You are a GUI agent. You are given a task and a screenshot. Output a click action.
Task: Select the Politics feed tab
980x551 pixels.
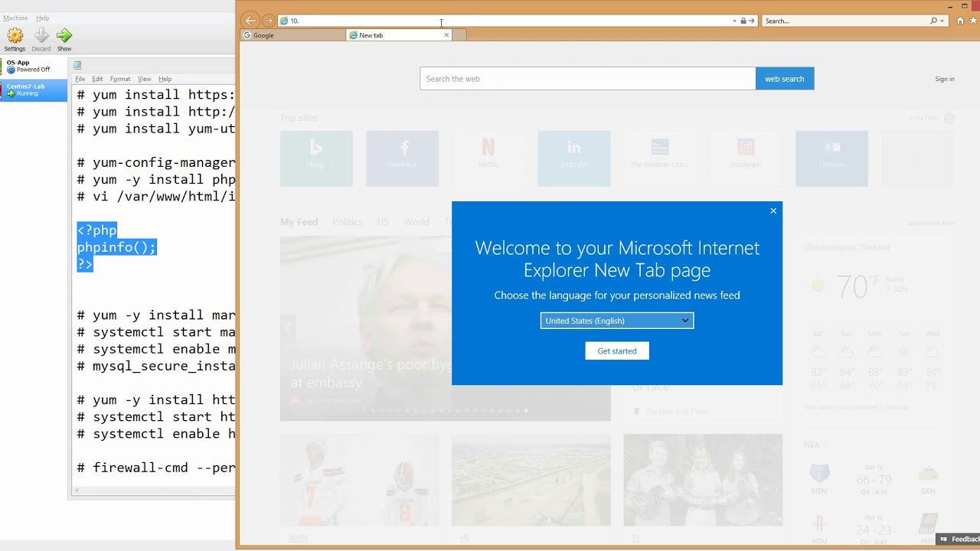point(348,222)
